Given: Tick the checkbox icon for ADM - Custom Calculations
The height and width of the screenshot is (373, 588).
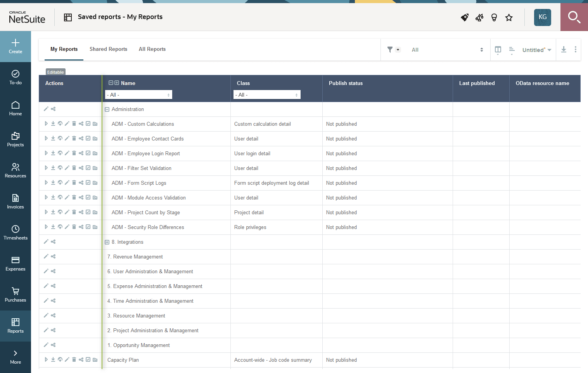Looking at the screenshot, I should click(x=88, y=124).
